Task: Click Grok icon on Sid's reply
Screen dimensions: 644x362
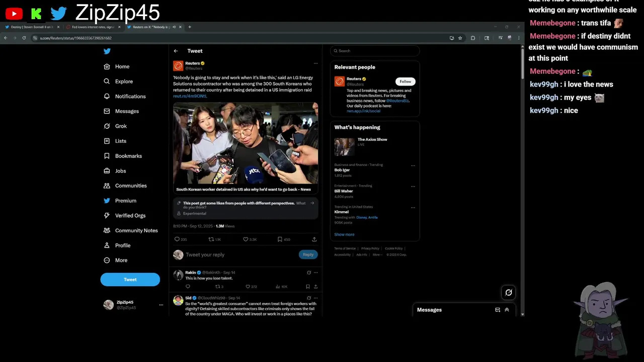Action: tap(309, 298)
